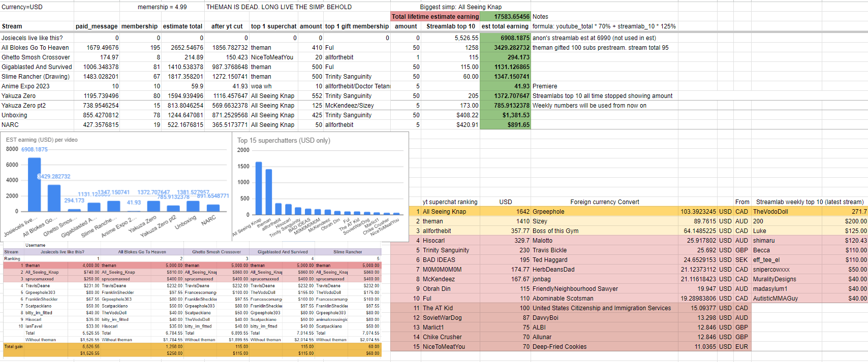Image resolution: width=868 pixels, height=362 pixels.
Task: Click the "Unboxing" cell in the Stream column
Action: (x=14, y=115)
